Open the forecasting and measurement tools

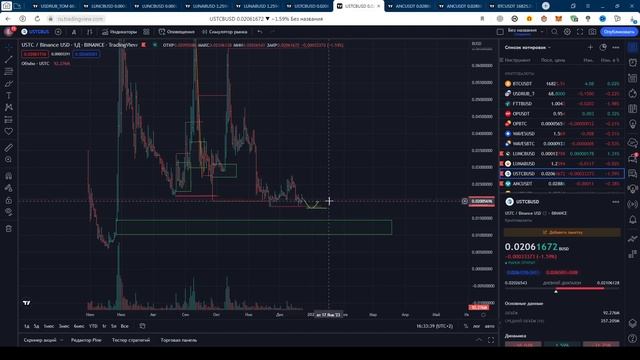click(9, 120)
